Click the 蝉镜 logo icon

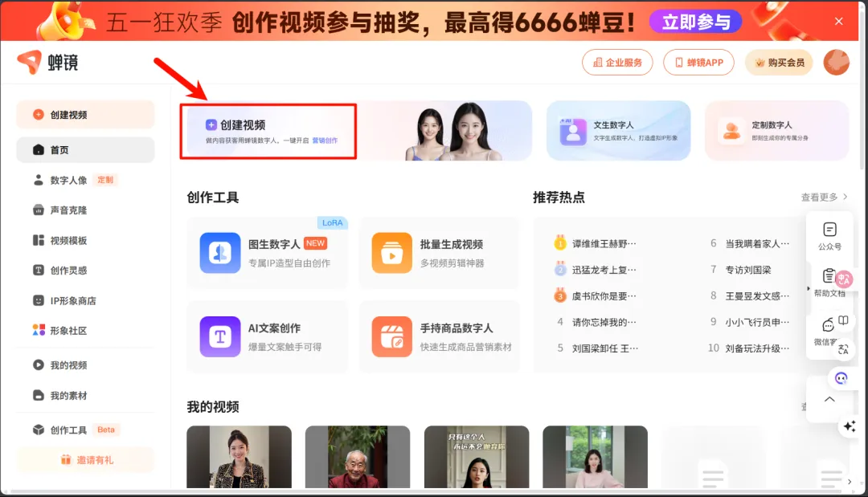point(30,62)
